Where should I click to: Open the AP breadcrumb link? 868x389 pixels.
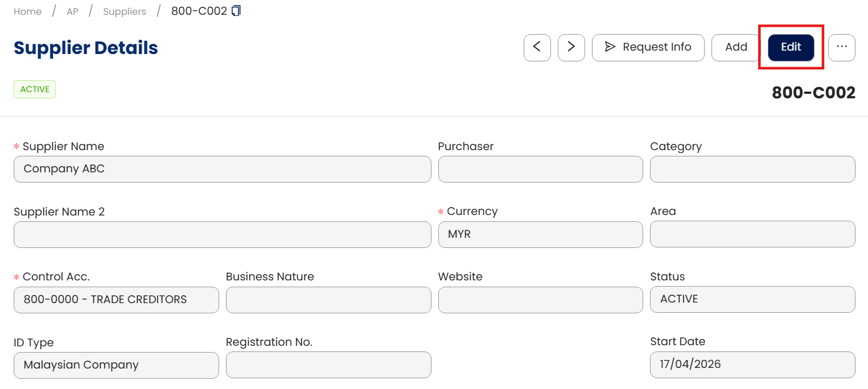point(72,11)
